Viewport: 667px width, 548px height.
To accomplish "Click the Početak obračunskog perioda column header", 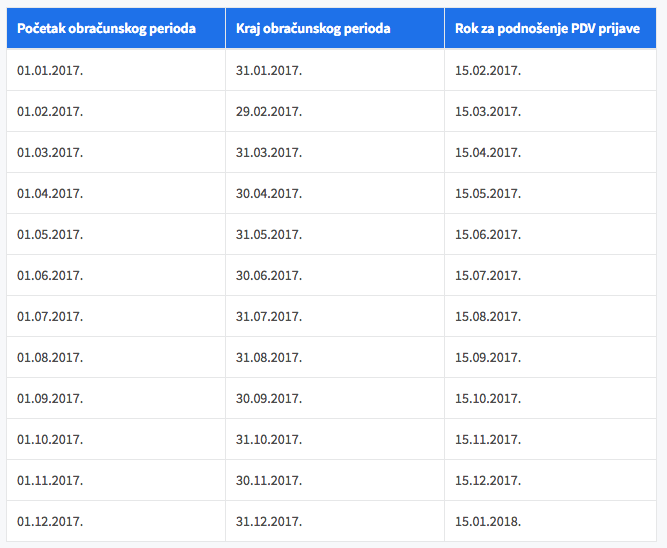I will pyautogui.click(x=116, y=28).
